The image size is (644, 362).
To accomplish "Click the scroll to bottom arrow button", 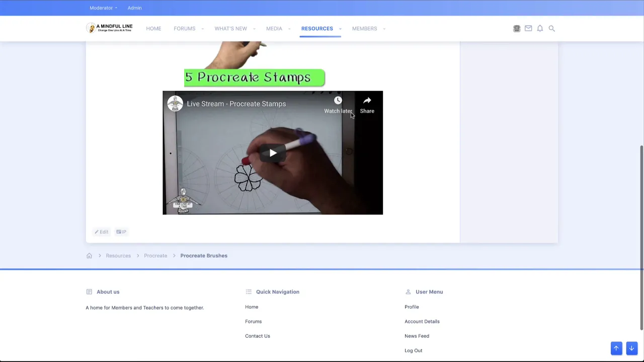I will 631,348.
